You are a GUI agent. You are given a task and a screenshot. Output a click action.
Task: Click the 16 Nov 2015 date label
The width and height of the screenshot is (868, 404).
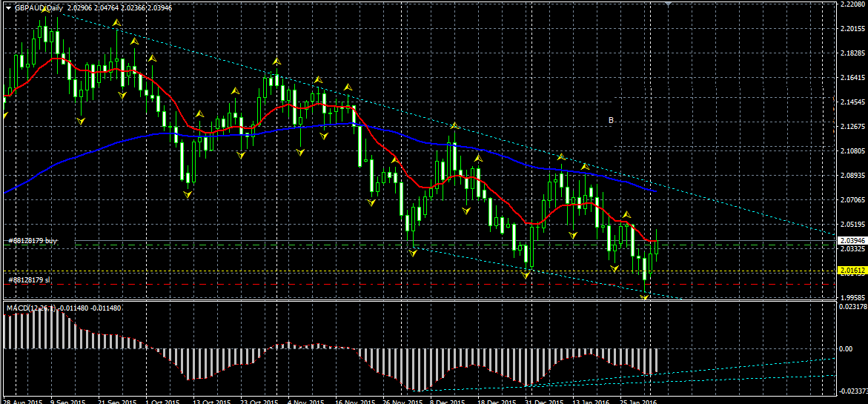coord(357,400)
